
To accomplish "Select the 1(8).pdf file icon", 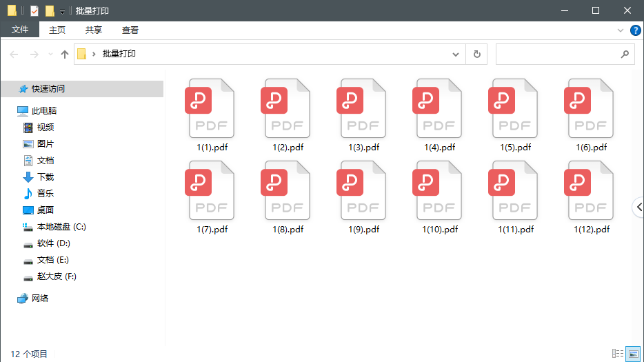I will click(x=285, y=190).
